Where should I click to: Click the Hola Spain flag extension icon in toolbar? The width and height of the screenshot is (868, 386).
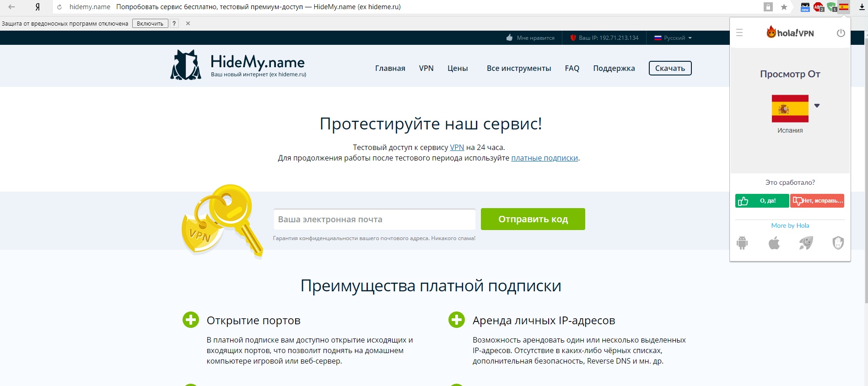point(844,7)
